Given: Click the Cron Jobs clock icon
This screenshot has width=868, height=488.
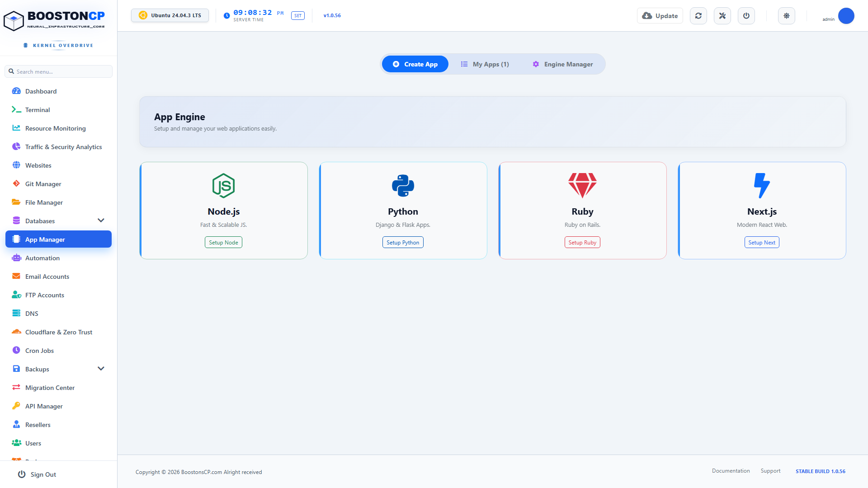Looking at the screenshot, I should 16,350.
